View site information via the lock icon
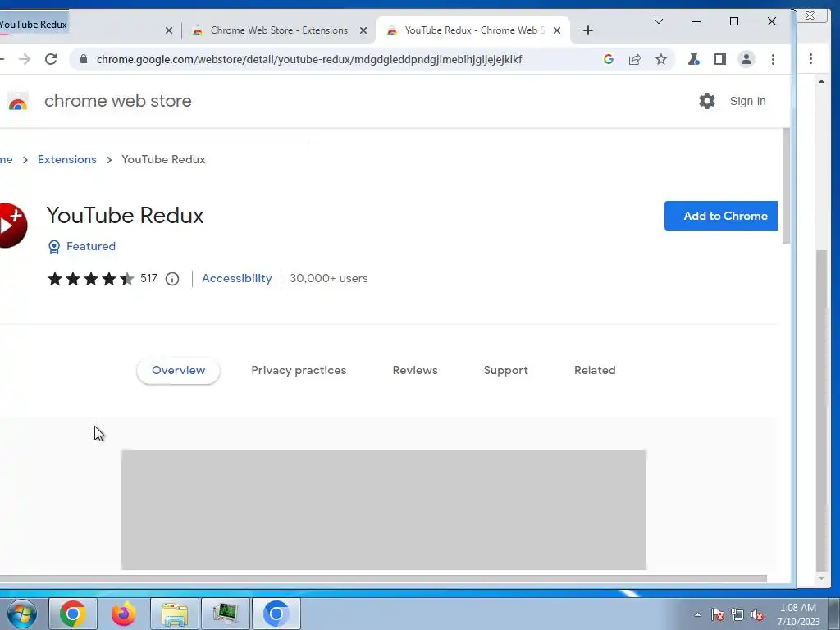Image resolution: width=840 pixels, height=630 pixels. (84, 59)
